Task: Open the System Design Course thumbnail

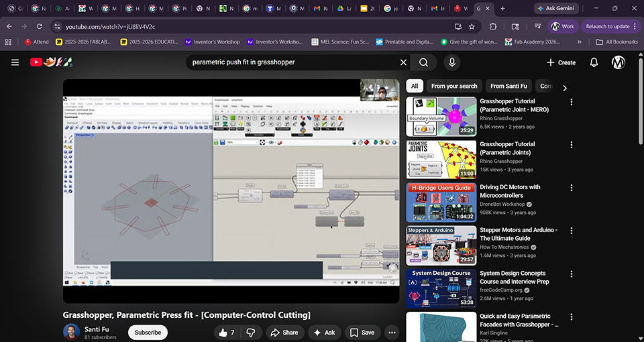Action: [441, 288]
